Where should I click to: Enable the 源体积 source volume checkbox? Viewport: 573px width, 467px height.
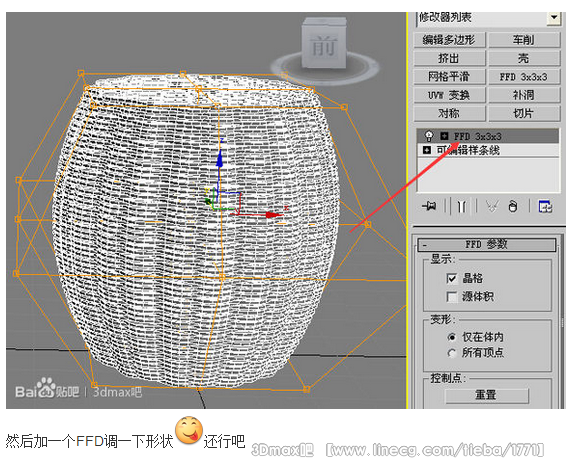coord(452,297)
